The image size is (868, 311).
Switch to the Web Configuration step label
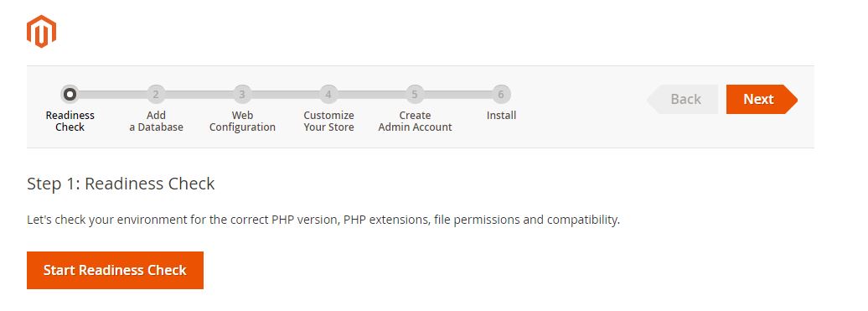(x=242, y=122)
